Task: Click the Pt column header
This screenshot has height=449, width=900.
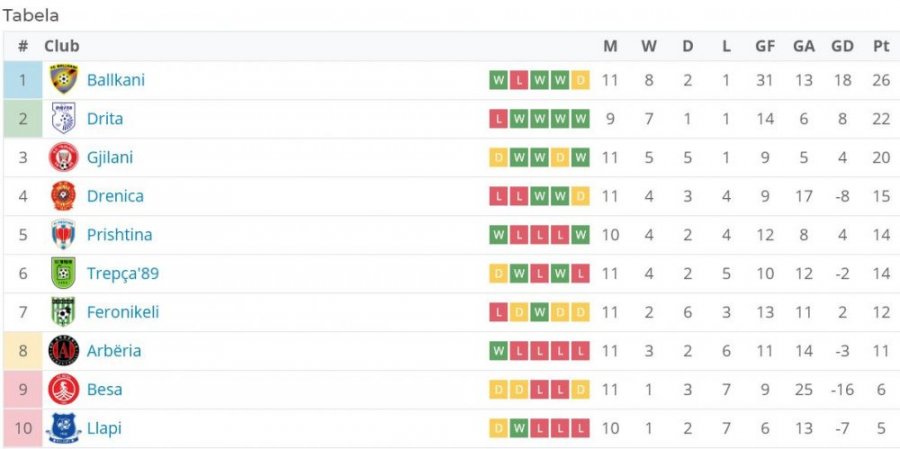Action: click(x=881, y=46)
